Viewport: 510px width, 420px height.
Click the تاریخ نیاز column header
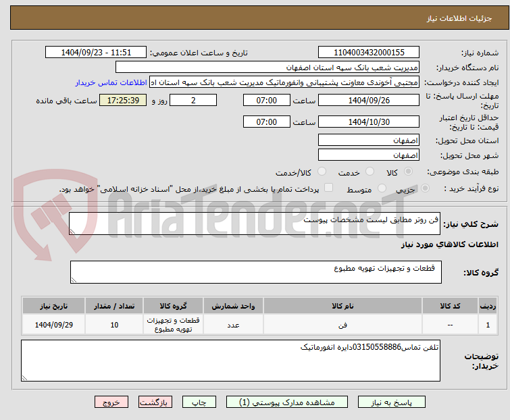[53, 306]
